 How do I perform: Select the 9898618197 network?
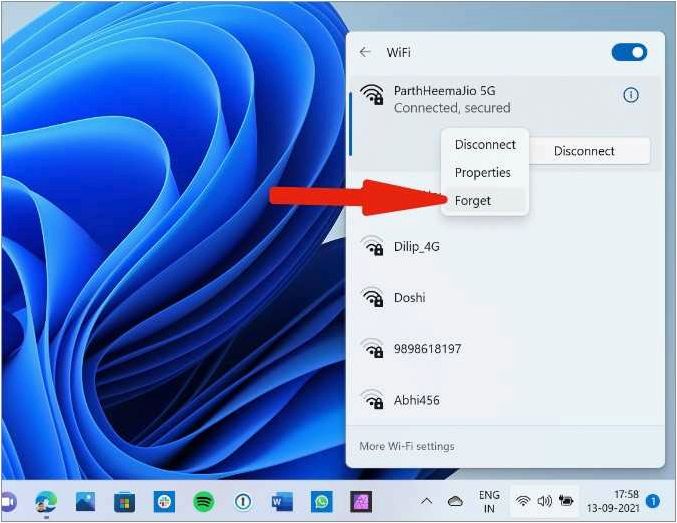[505, 349]
